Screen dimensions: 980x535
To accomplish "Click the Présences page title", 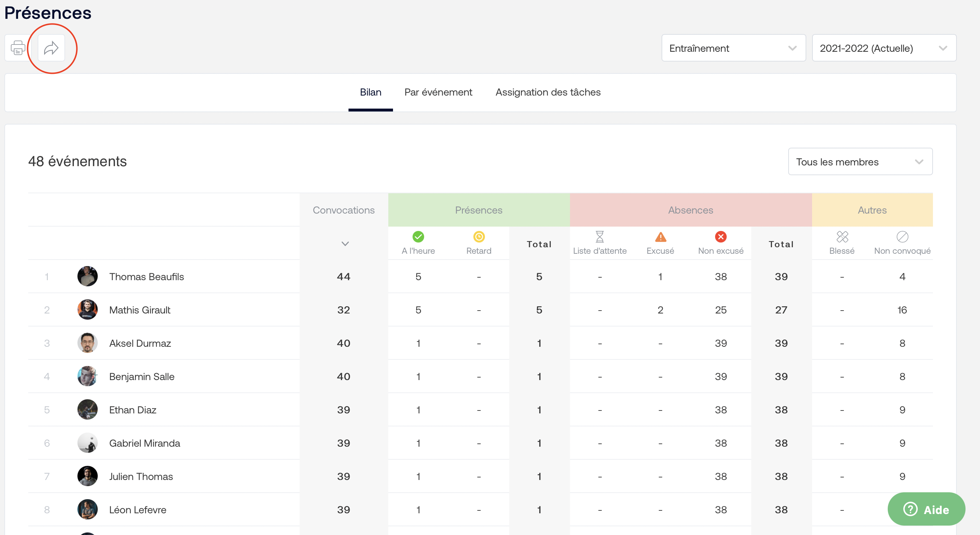I will tap(48, 13).
